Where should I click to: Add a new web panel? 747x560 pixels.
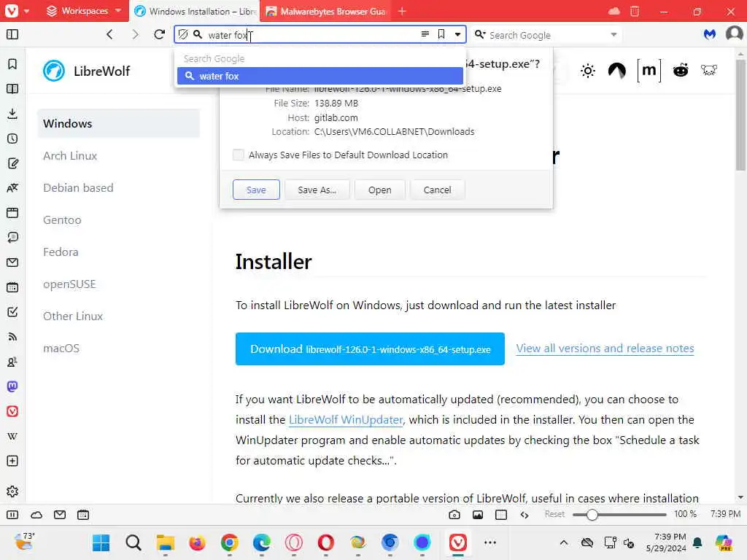pos(12,461)
